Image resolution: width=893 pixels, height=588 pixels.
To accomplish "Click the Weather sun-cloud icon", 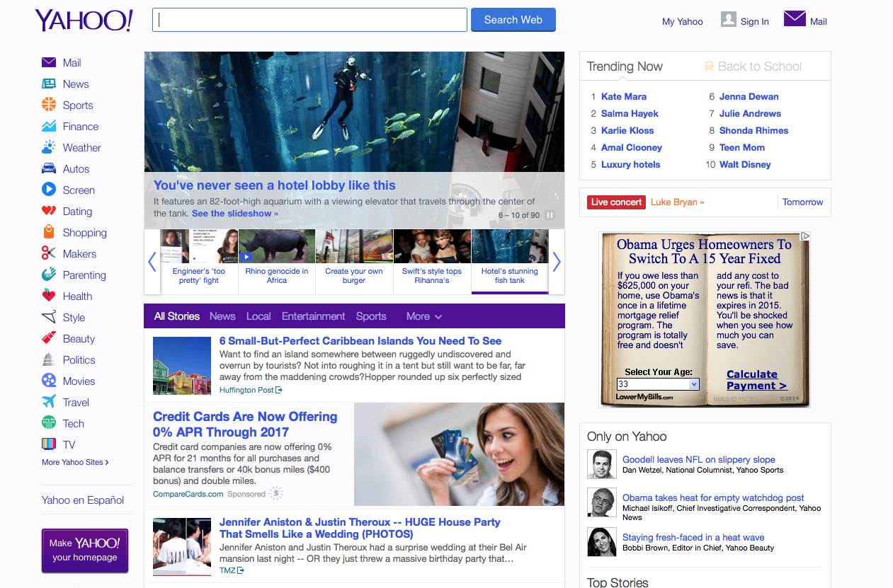I will (x=49, y=147).
